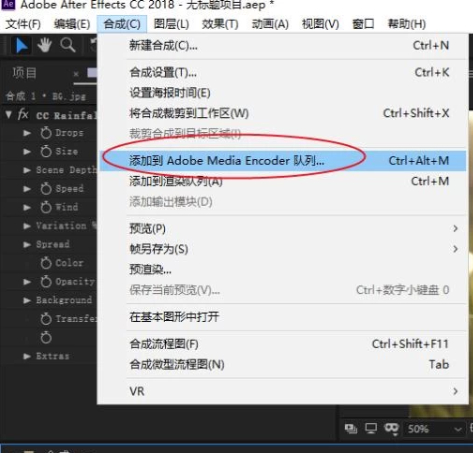Screen dimensions: 473x453
Task: Toggle stopwatch for Size property
Action: [46, 151]
